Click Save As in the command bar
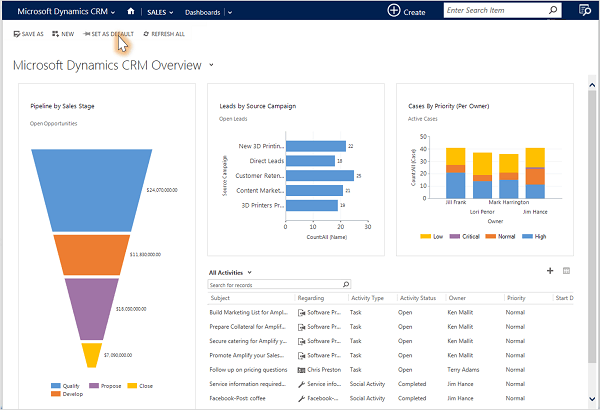600x410 pixels. tap(28, 34)
